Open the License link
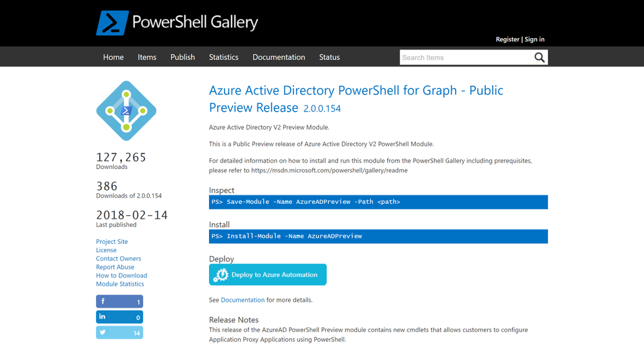Viewport: 644px width, 345px height. tap(106, 250)
